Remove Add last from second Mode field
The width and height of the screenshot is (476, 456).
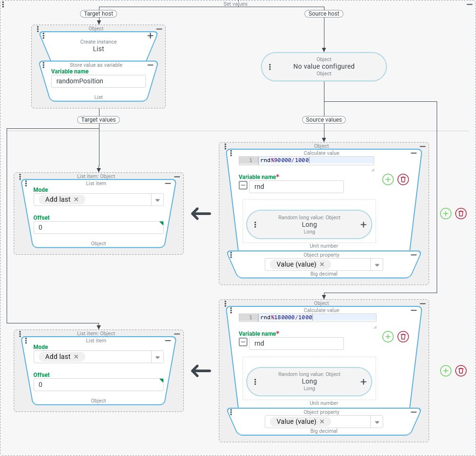pyautogui.click(x=76, y=357)
